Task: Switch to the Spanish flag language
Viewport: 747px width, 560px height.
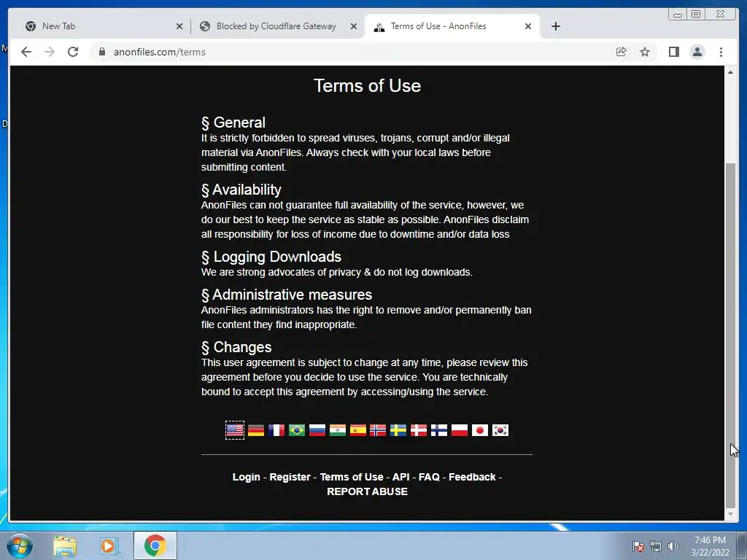Action: [357, 430]
